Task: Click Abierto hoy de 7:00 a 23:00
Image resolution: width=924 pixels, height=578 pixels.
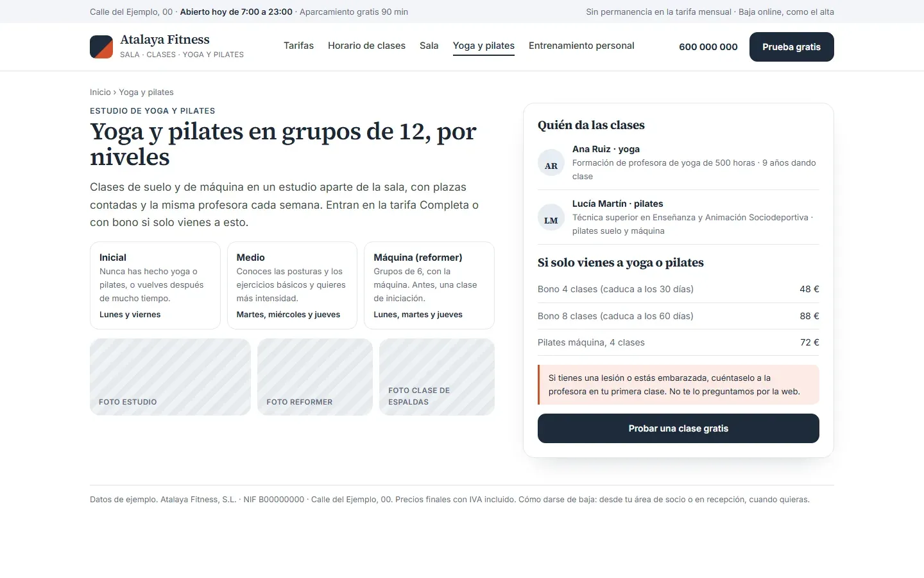Action: [x=236, y=12]
